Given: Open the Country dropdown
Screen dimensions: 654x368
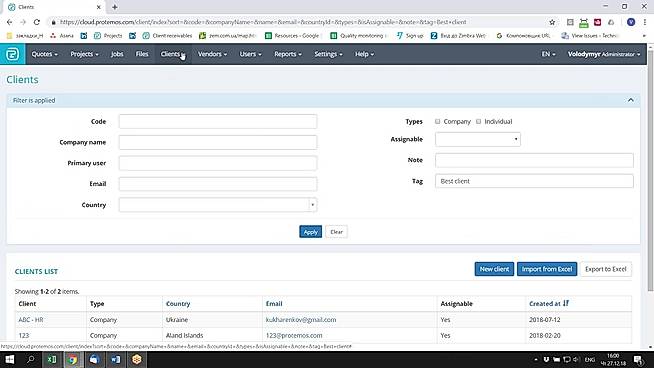Looking at the screenshot, I should (218, 205).
